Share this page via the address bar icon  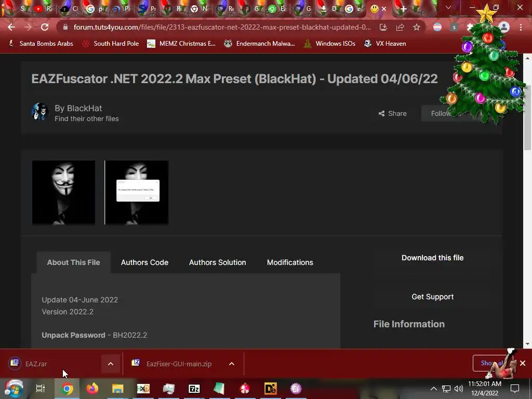tap(400, 27)
